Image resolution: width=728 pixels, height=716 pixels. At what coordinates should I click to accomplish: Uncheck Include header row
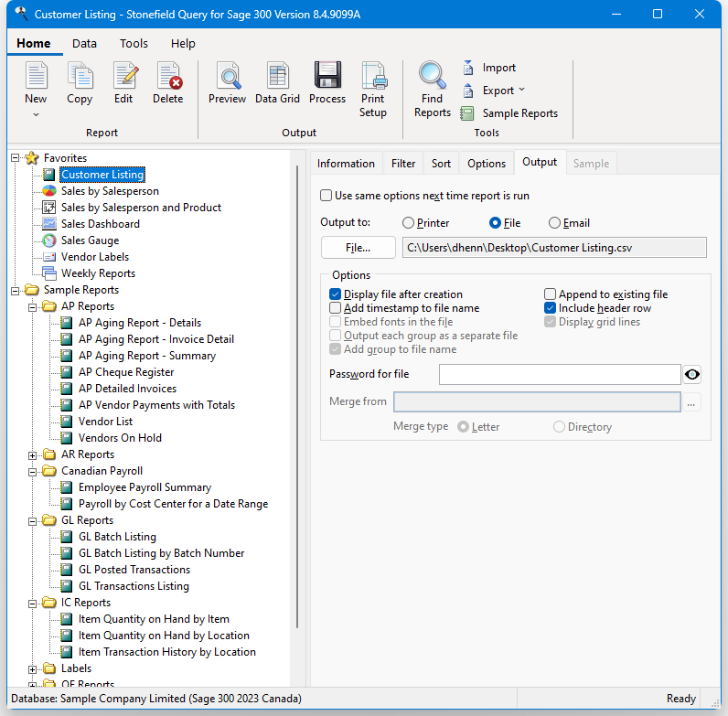551,308
